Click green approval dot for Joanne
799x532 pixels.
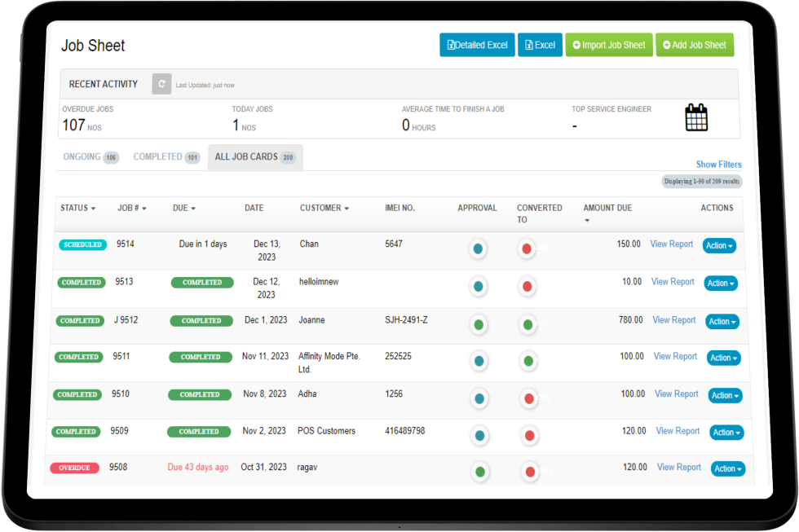click(x=479, y=324)
